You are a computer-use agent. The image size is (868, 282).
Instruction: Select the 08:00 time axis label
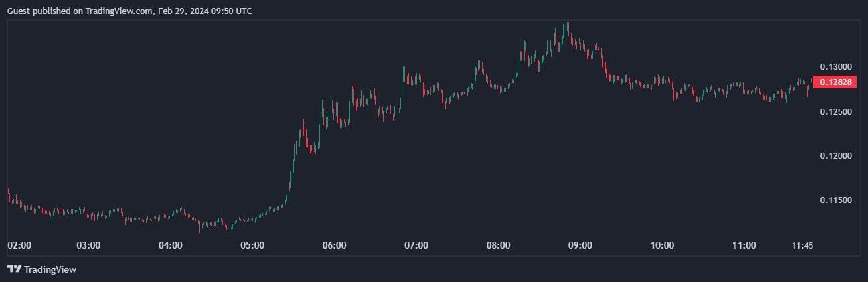499,246
